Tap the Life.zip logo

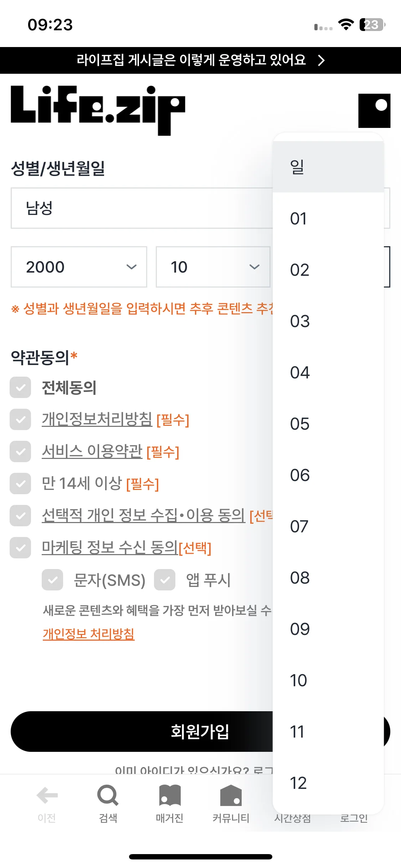(x=98, y=110)
